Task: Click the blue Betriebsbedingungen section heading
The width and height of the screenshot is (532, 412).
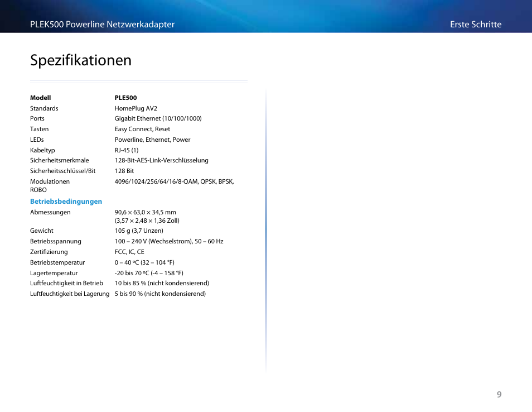Action: tap(66, 202)
